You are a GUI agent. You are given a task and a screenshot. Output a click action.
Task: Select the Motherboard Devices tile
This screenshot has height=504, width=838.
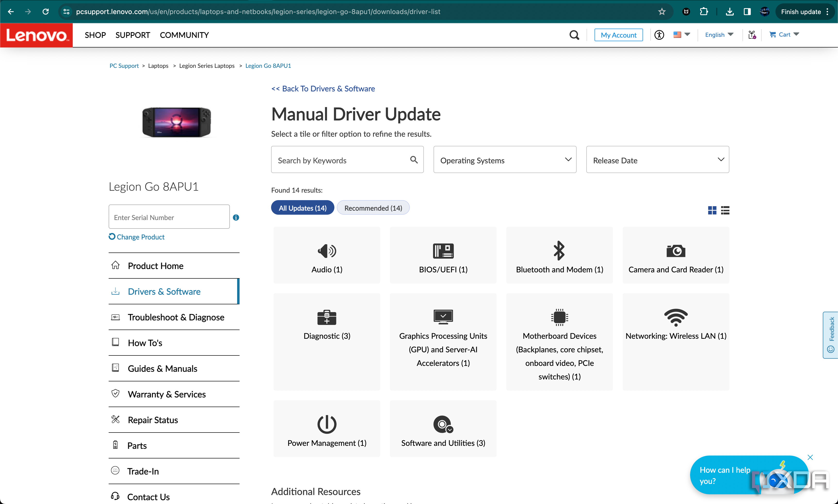[x=559, y=342]
